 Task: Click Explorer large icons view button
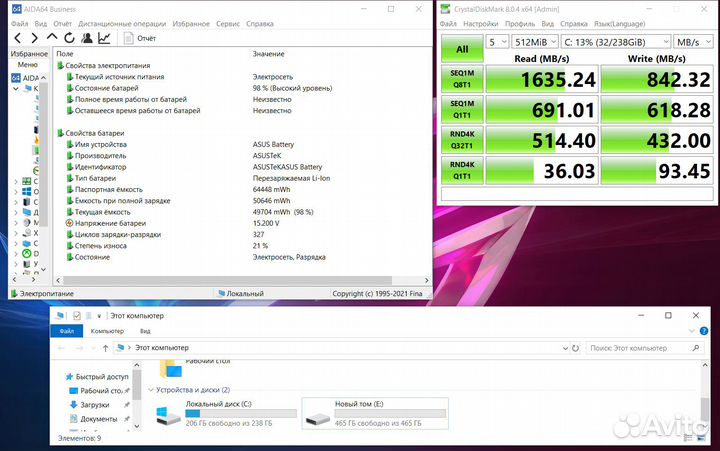(701, 439)
